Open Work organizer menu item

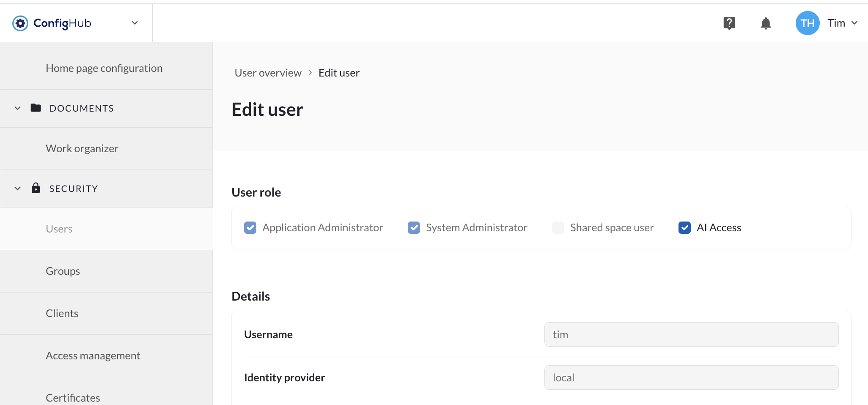pyautogui.click(x=106, y=148)
